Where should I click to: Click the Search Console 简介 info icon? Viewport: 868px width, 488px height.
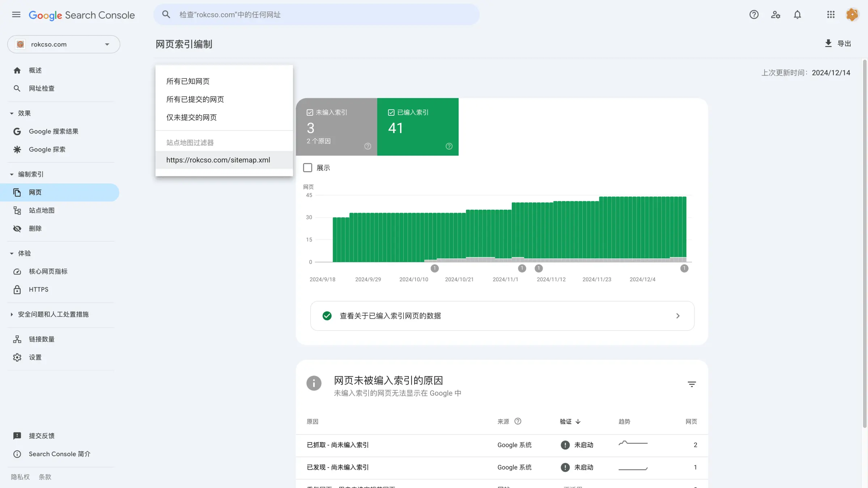click(x=17, y=454)
